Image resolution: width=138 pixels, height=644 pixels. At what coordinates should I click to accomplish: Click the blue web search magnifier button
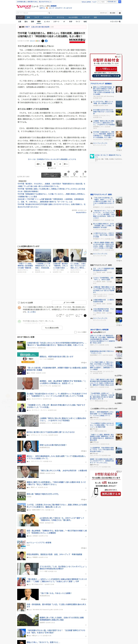120,2
